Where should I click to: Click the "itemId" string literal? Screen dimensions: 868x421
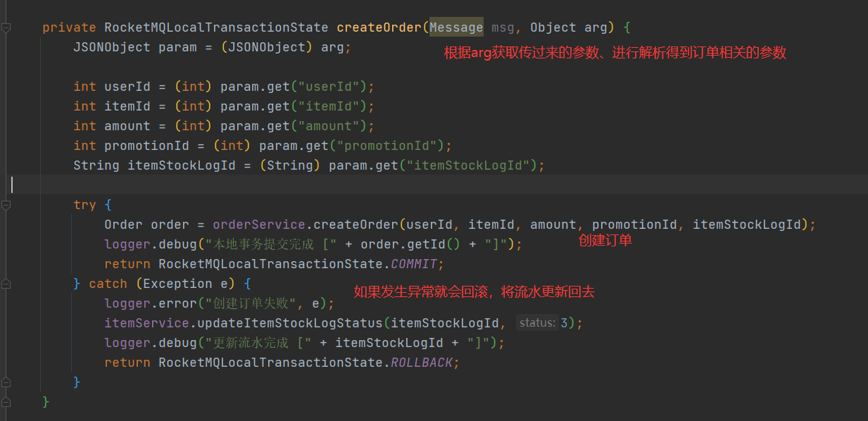329,106
